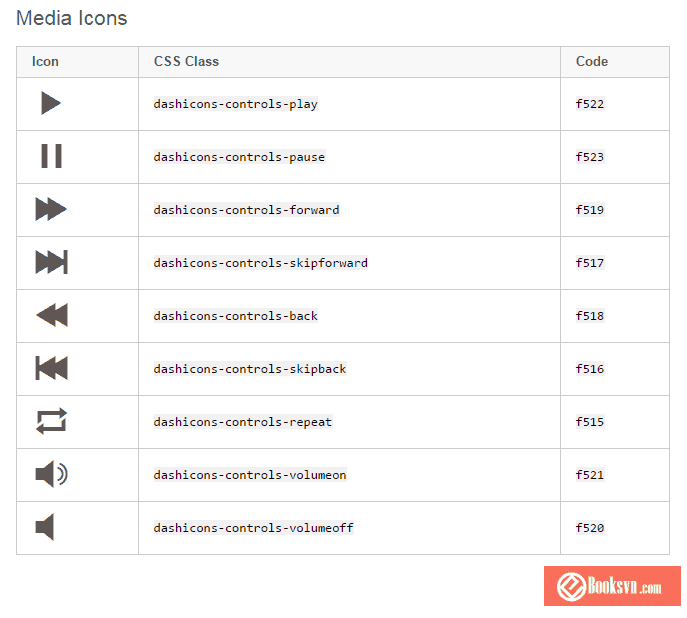Select the rewind double arrow icon
Viewport: 687px width, 618px height.
pyautogui.click(x=51, y=315)
